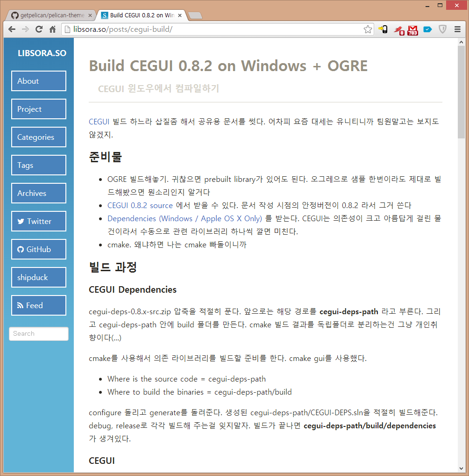
Task: Open a new browser tab
Action: click(x=195, y=15)
